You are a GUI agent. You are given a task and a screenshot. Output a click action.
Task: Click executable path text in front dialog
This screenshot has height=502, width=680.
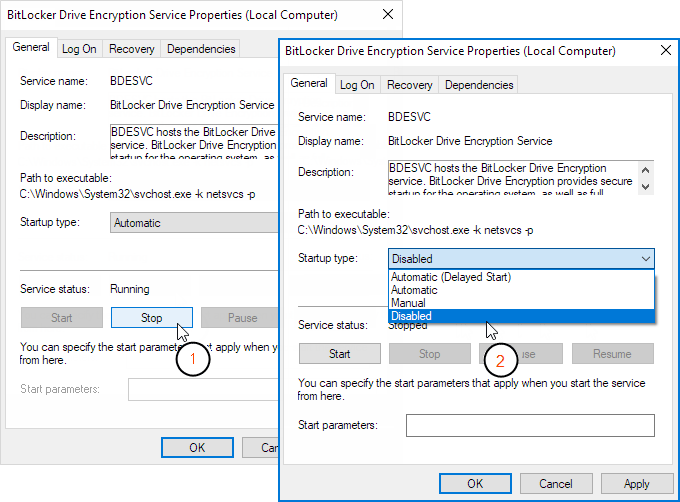click(x=415, y=230)
